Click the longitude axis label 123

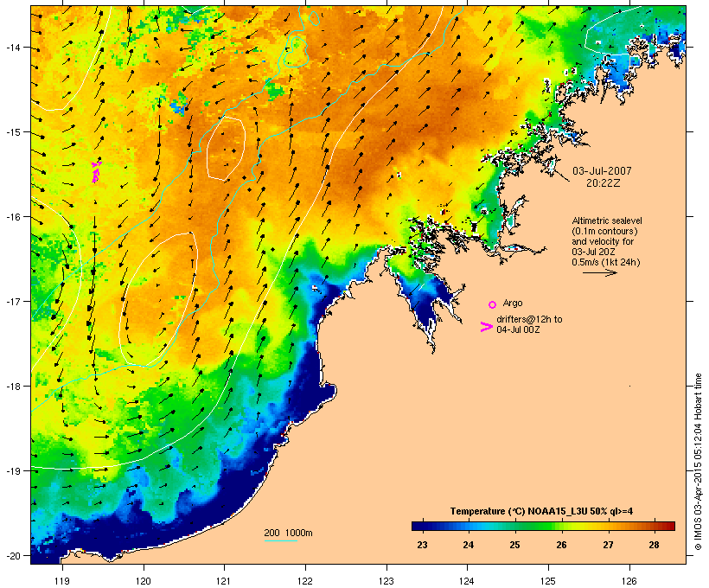tap(386, 581)
